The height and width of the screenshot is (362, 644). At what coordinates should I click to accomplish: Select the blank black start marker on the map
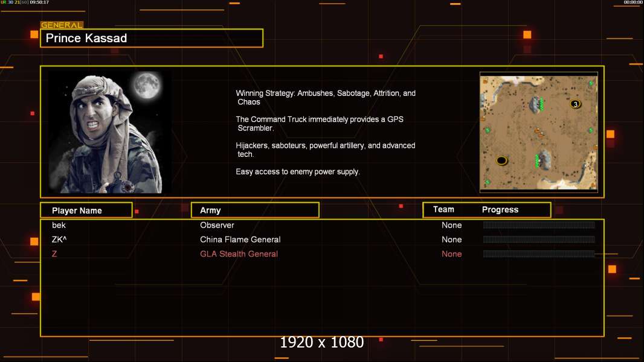501,160
